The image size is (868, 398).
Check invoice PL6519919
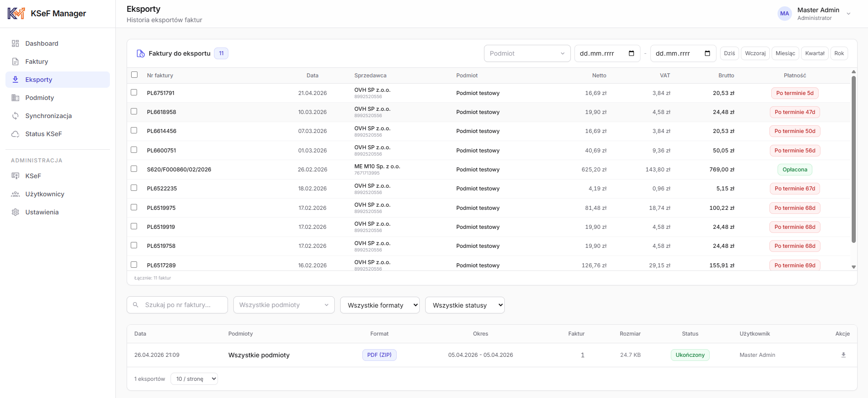134,226
